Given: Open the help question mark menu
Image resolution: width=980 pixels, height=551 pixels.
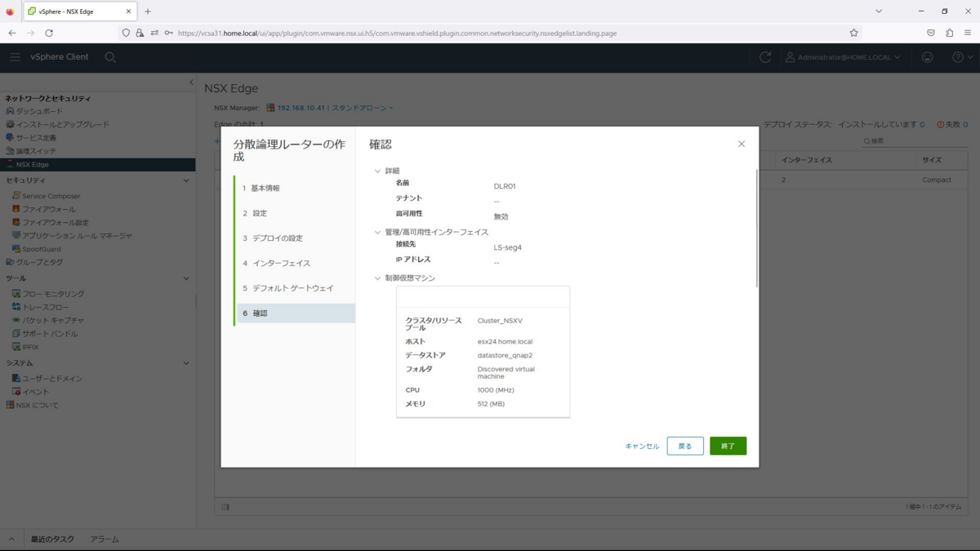Looking at the screenshot, I should point(962,57).
